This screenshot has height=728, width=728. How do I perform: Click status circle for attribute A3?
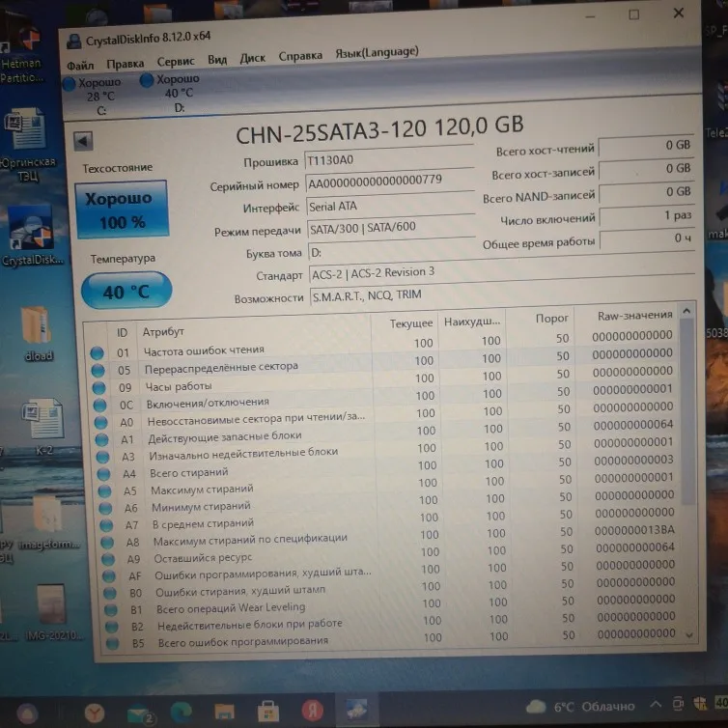[102, 458]
